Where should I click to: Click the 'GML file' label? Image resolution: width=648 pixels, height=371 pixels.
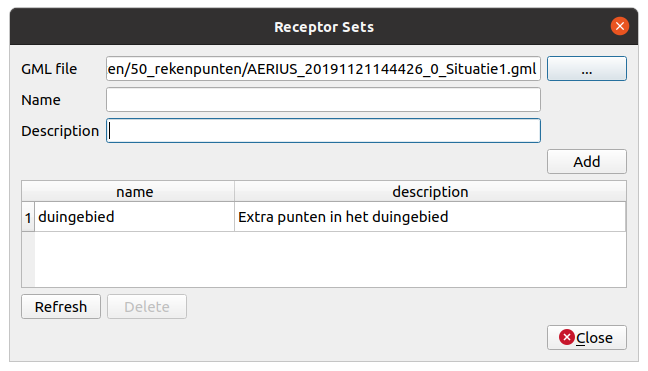[49, 69]
